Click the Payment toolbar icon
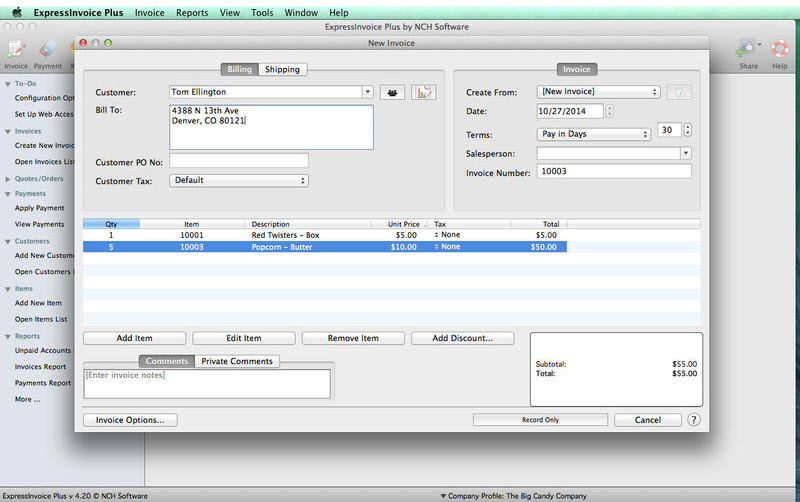Image resolution: width=800 pixels, height=502 pixels. 48,52
